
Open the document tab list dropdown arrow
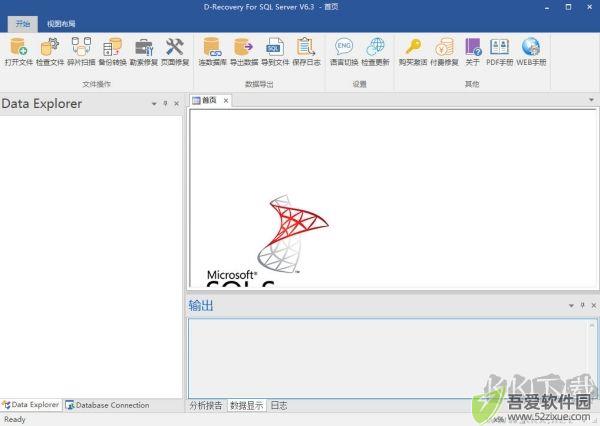pyautogui.click(x=591, y=100)
